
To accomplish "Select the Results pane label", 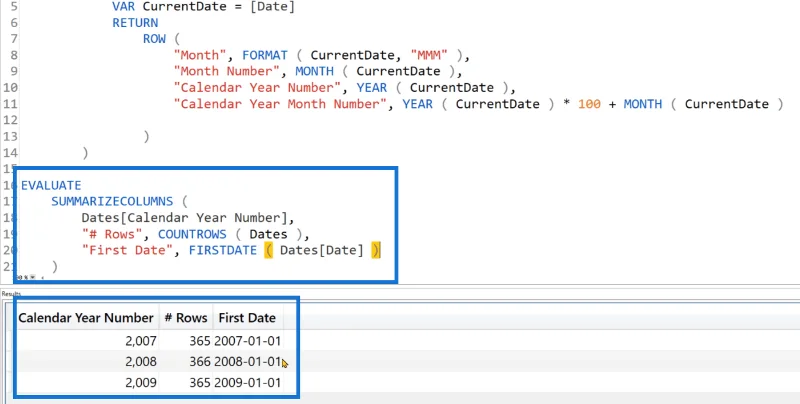I will [11, 294].
